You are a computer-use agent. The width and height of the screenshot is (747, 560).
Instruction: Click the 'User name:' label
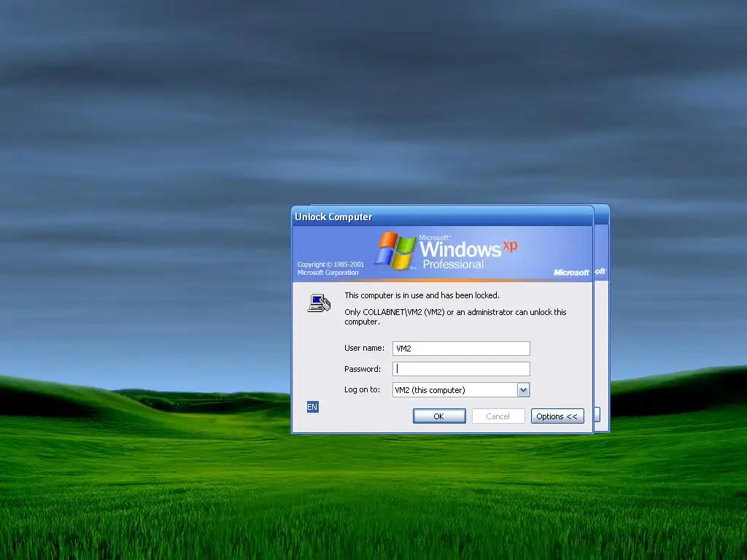pos(365,348)
